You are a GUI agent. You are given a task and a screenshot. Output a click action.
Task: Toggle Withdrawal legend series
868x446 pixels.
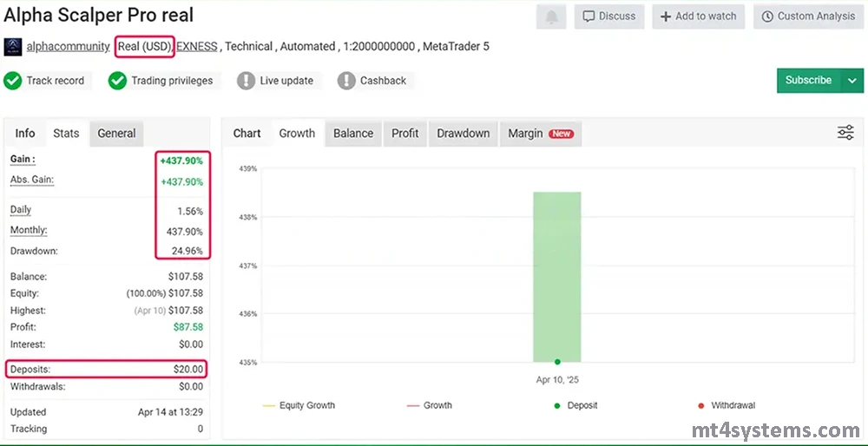[x=727, y=405]
